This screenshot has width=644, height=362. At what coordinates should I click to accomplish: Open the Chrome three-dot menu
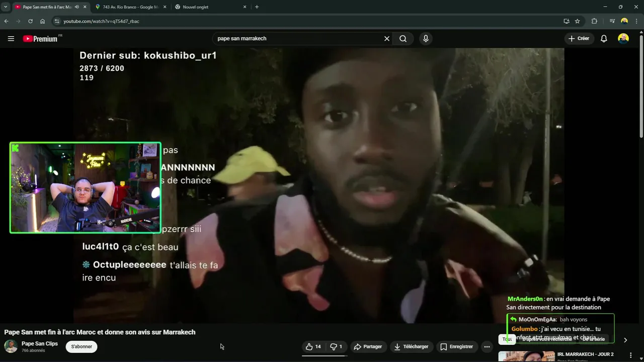tap(637, 21)
